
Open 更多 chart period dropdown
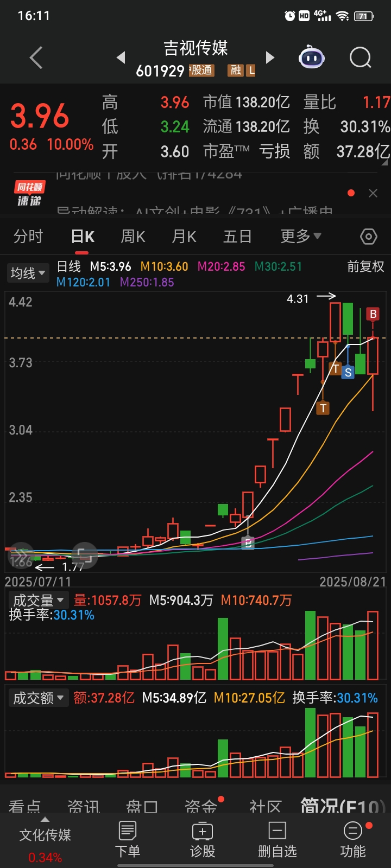coord(300,236)
